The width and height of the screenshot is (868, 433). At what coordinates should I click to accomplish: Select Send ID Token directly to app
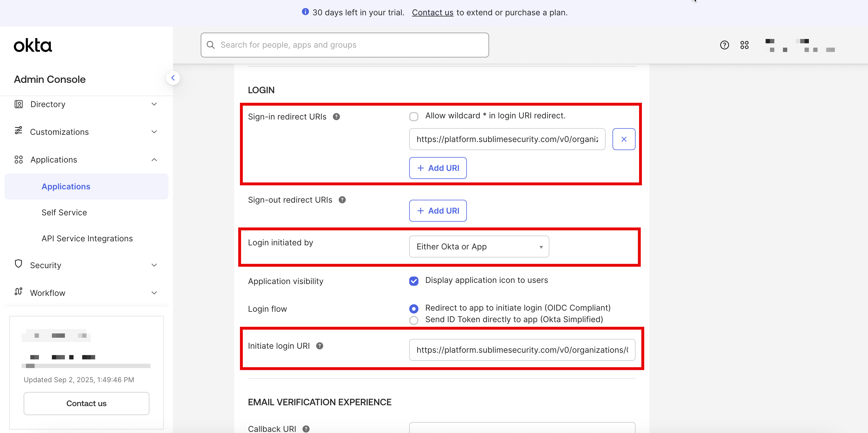pos(414,320)
